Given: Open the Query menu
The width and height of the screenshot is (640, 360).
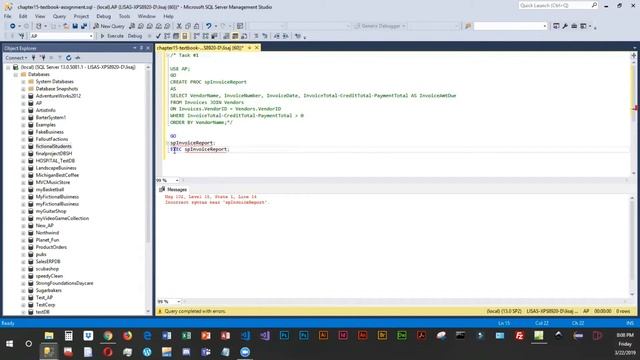Looking at the screenshot, I should coord(59,16).
